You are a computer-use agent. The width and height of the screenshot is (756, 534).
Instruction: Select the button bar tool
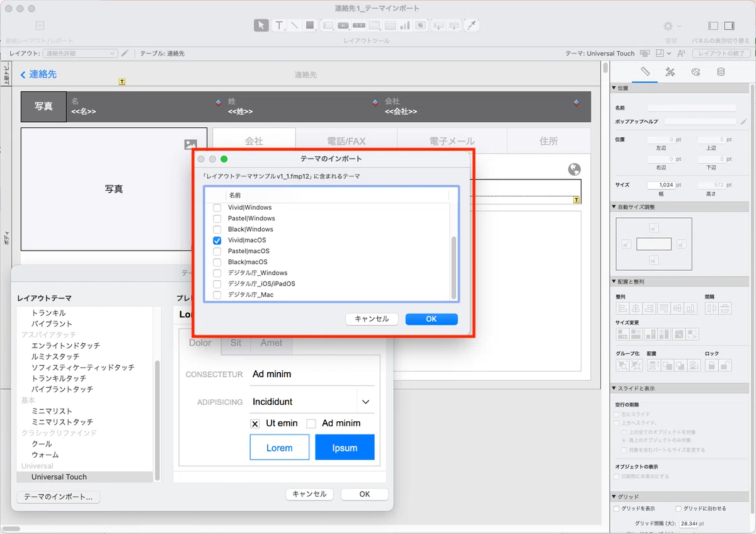click(359, 25)
